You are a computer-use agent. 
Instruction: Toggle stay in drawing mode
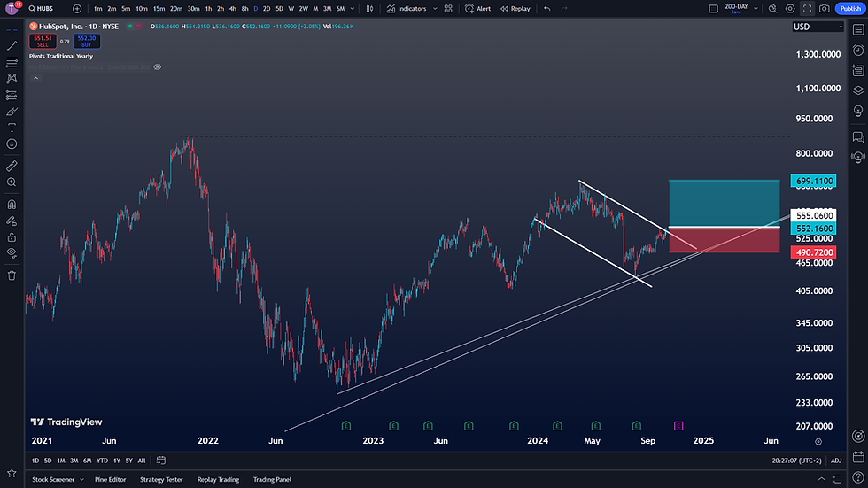[12, 221]
